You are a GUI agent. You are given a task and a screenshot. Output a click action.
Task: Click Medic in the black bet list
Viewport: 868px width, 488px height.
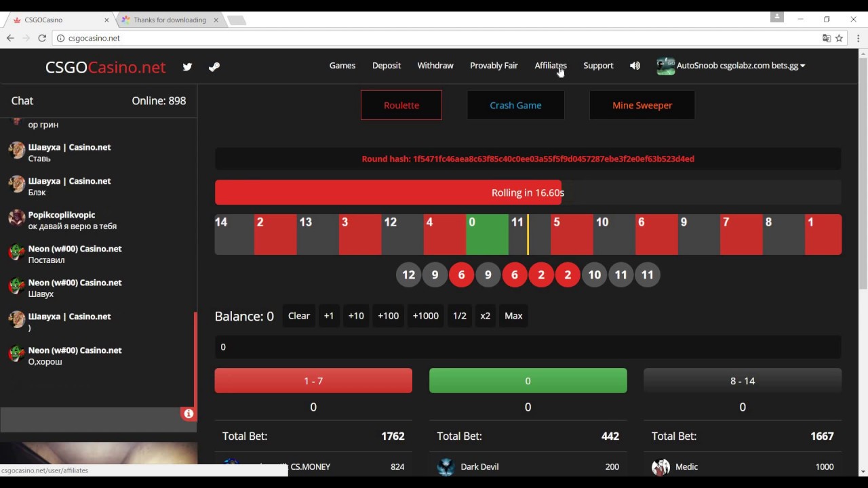click(686, 466)
